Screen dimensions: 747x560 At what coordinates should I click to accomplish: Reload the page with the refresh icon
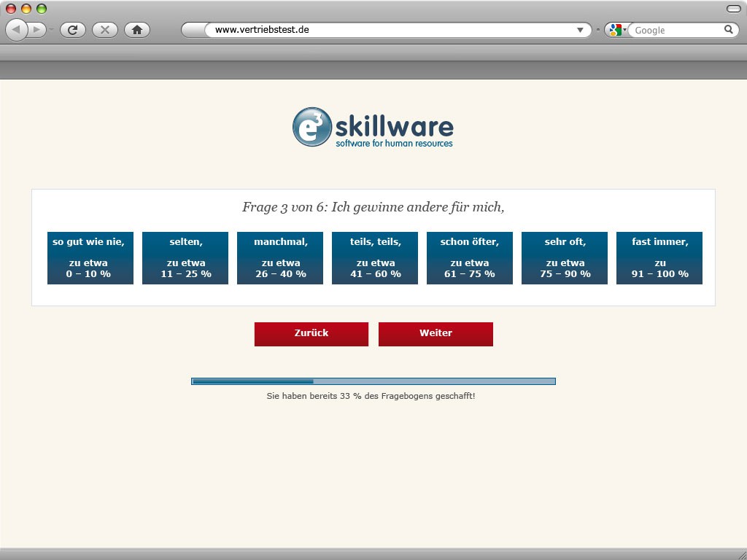pyautogui.click(x=72, y=30)
